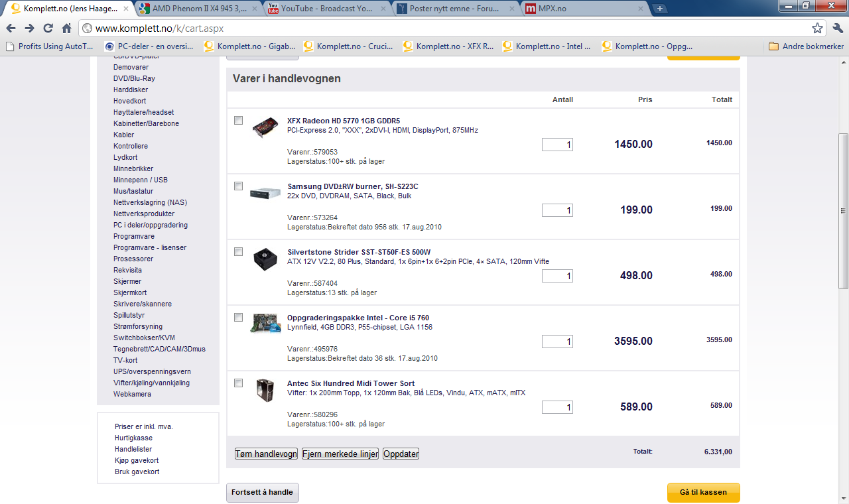Click the Samsung DVD burner product thumbnail
Image resolution: width=849 pixels, height=504 pixels.
click(265, 193)
